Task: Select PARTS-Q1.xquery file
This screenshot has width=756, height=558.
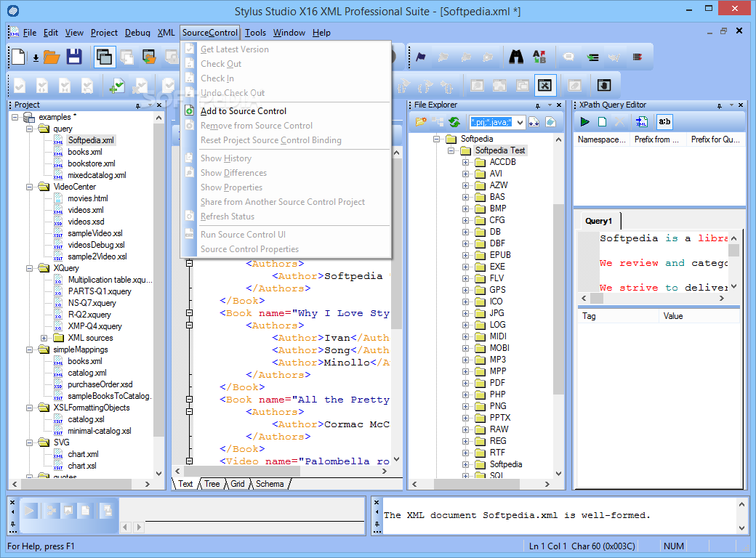Action: click(x=100, y=291)
